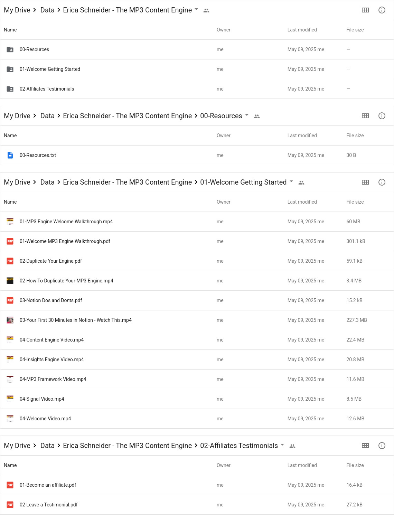Open video thumbnail of 03-Your First 30 Minutes in Notion
The width and height of the screenshot is (394, 532).
[10, 320]
